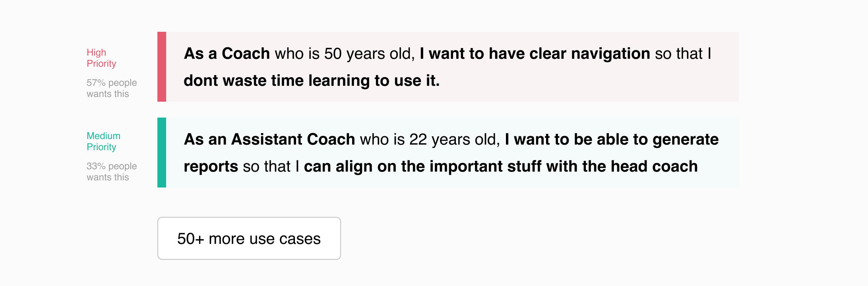Click 'who is 50 years old' text
The height and width of the screenshot is (286, 868).
(x=345, y=54)
